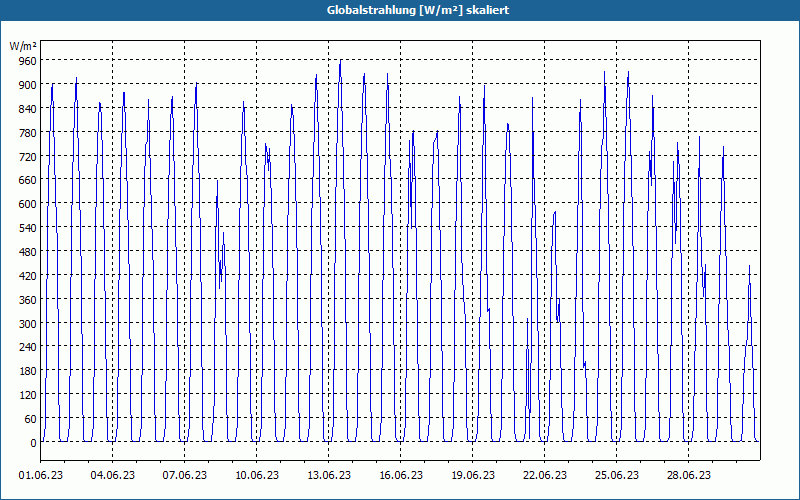Click the 600 y-axis value
Viewport: 800px width, 500px height.
[x=27, y=204]
